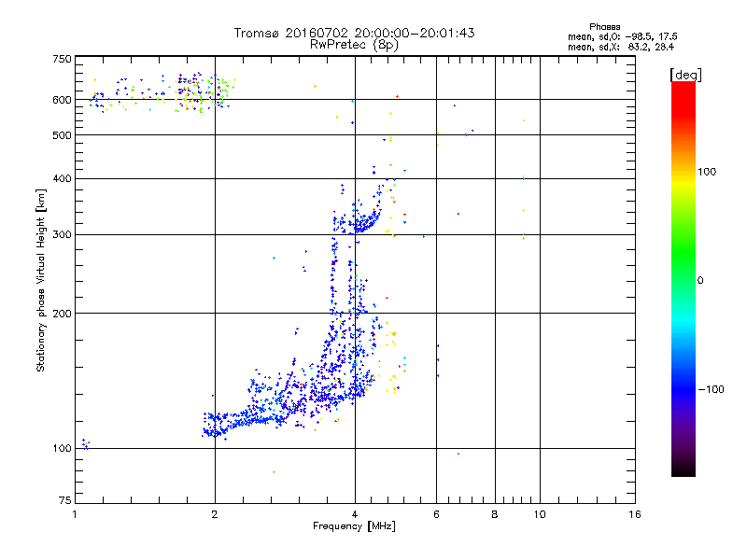Click the y-axis tick label "300"
Screen dimensions: 747x560
[63, 235]
